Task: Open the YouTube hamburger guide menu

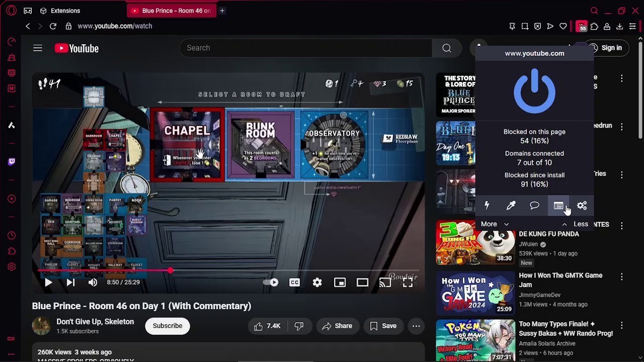Action: 38,48
